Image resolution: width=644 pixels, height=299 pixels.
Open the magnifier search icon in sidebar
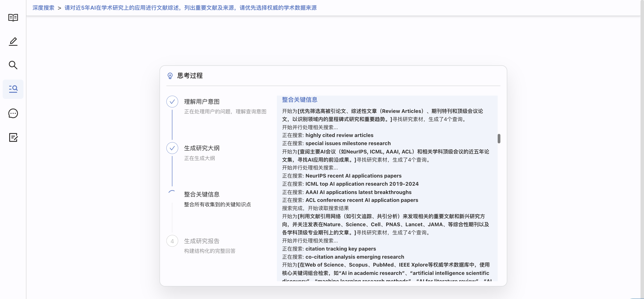[x=13, y=65]
